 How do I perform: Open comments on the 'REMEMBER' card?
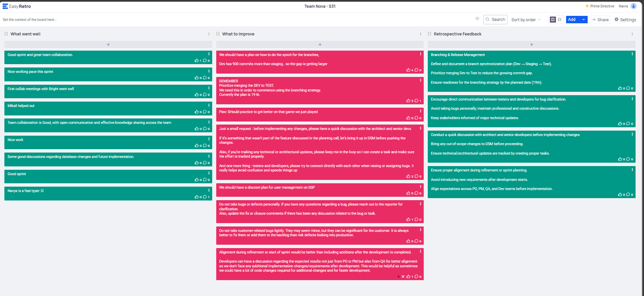point(416,101)
